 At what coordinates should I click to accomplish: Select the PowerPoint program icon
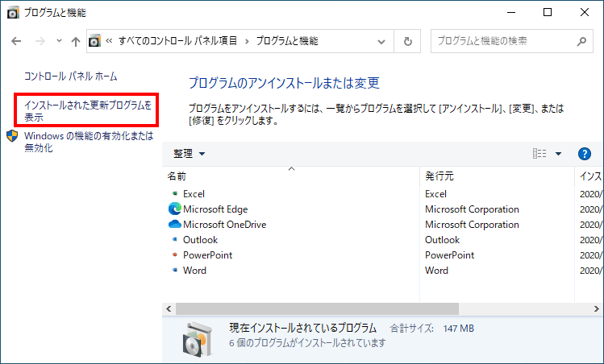pyautogui.click(x=175, y=254)
